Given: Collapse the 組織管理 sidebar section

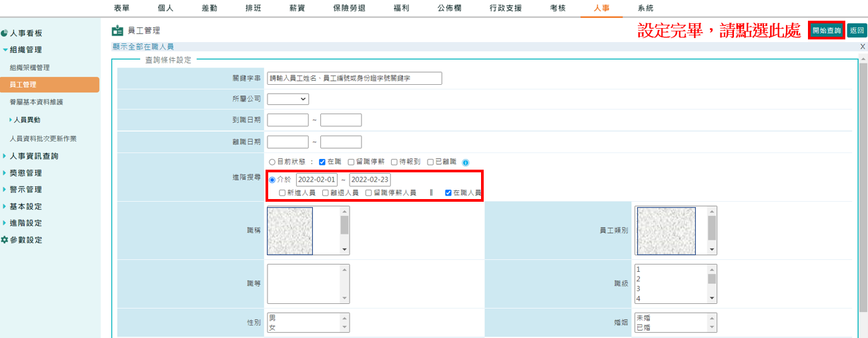Looking at the screenshot, I should pyautogui.click(x=25, y=50).
